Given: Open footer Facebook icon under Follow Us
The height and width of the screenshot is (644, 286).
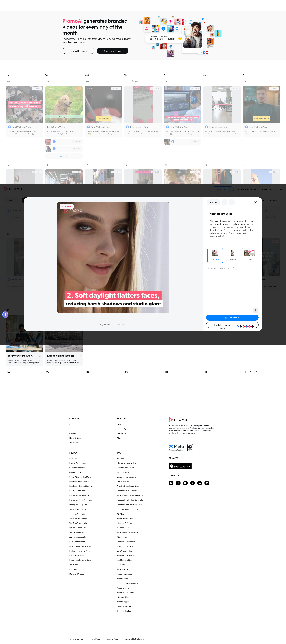Looking at the screenshot, I should (x=171, y=483).
